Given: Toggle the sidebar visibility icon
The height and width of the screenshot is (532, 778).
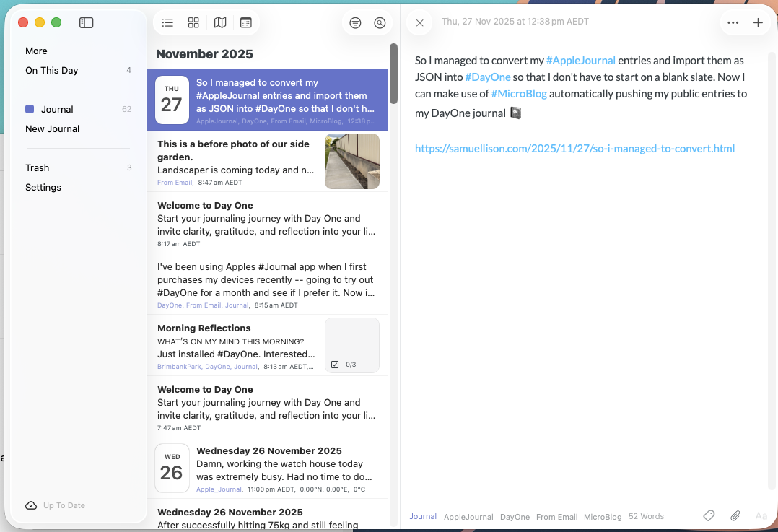Looking at the screenshot, I should pyautogui.click(x=87, y=23).
